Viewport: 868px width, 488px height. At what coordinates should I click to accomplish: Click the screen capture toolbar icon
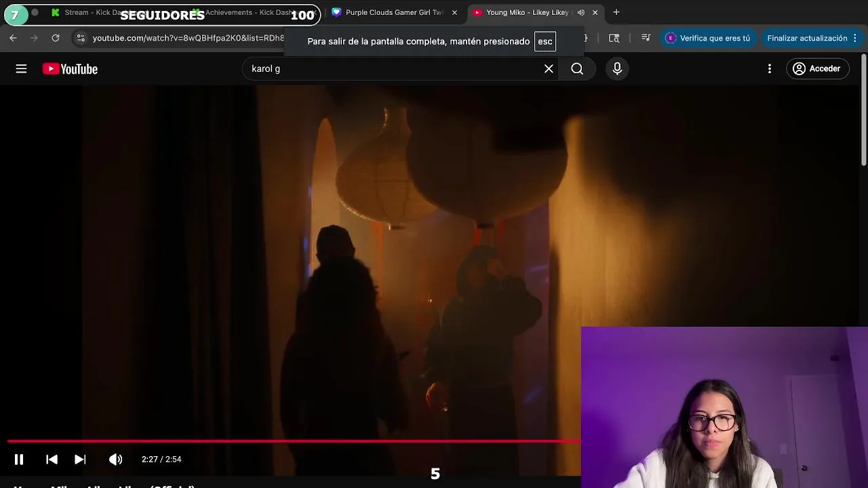coord(614,38)
